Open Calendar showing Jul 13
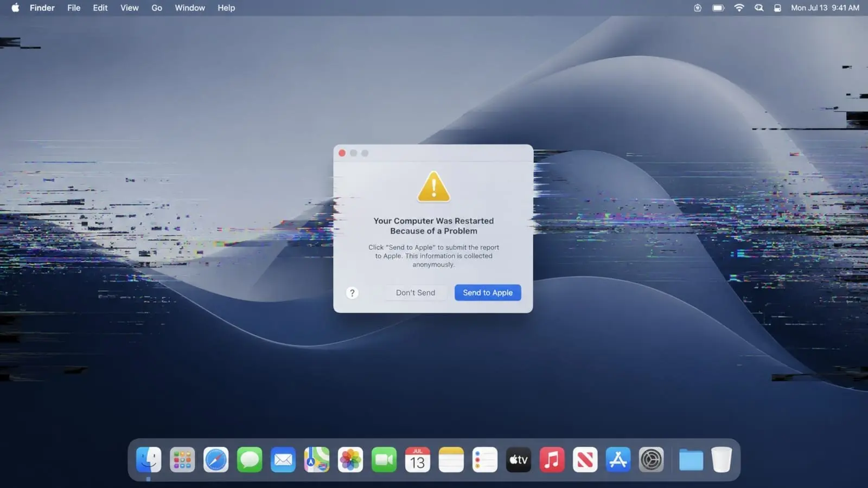This screenshot has height=488, width=868. [x=418, y=460]
